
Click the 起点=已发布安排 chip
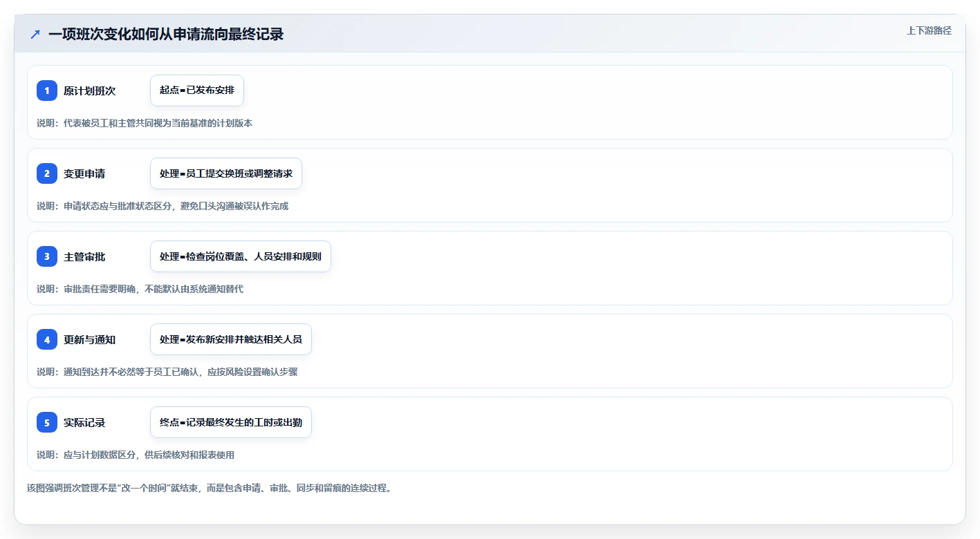(197, 91)
